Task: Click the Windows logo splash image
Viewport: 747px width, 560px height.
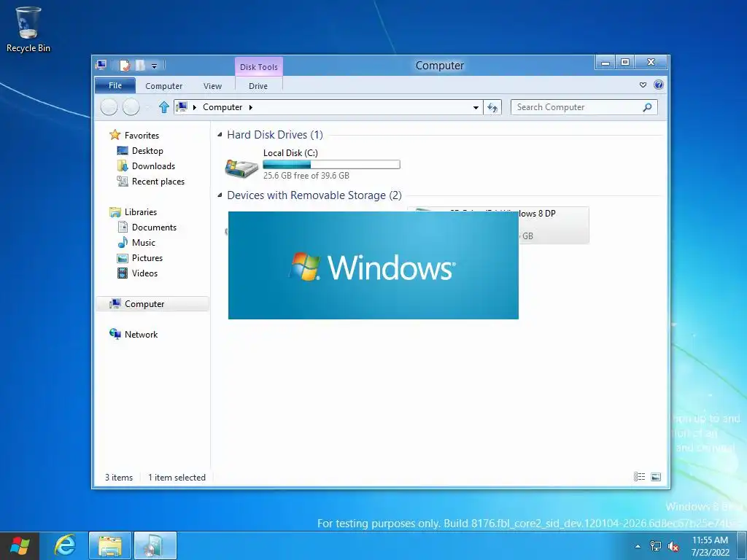Action: (x=373, y=265)
